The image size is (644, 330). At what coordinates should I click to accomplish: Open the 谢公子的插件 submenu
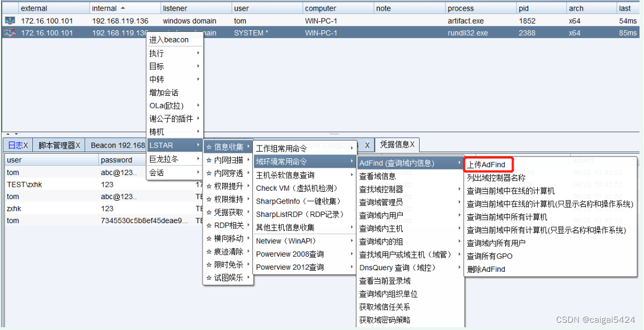pyautogui.click(x=175, y=119)
